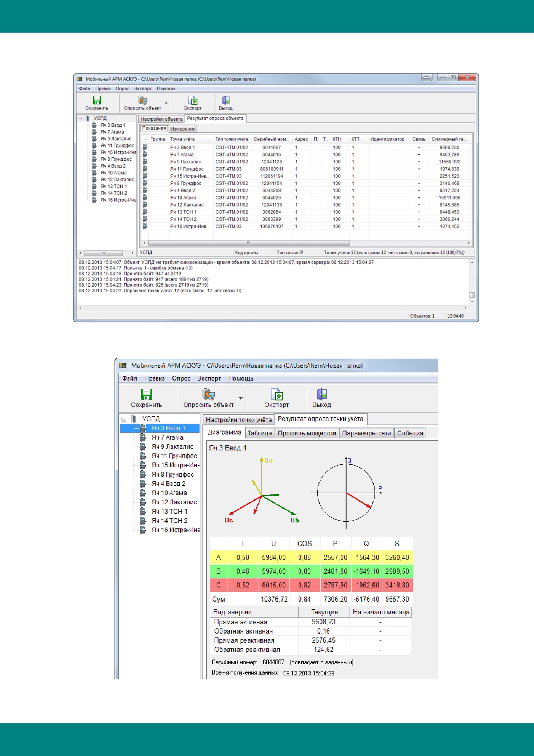Click the Текущие column header in energy table
Screen dimensions: 534x756
(325, 612)
